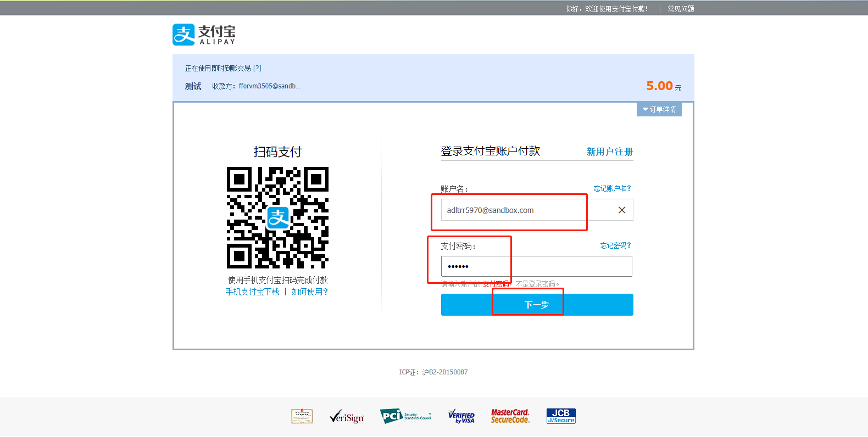
Task: Clear the account name with X icon
Action: point(622,210)
